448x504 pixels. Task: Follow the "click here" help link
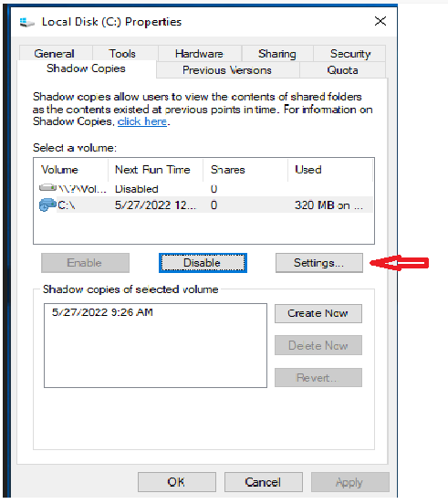(x=142, y=121)
